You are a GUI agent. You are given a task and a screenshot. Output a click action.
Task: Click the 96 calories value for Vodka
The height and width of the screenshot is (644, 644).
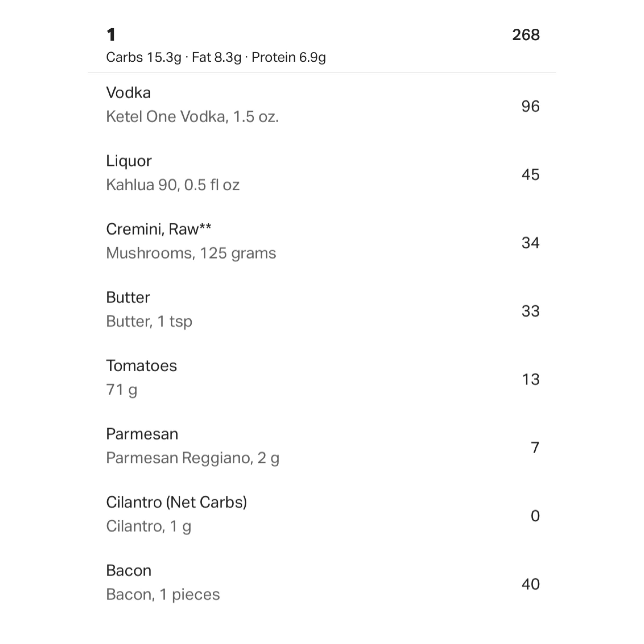[530, 106]
